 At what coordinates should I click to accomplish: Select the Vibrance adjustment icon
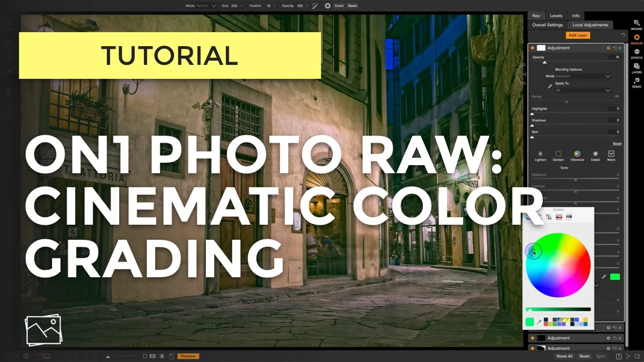click(x=577, y=154)
